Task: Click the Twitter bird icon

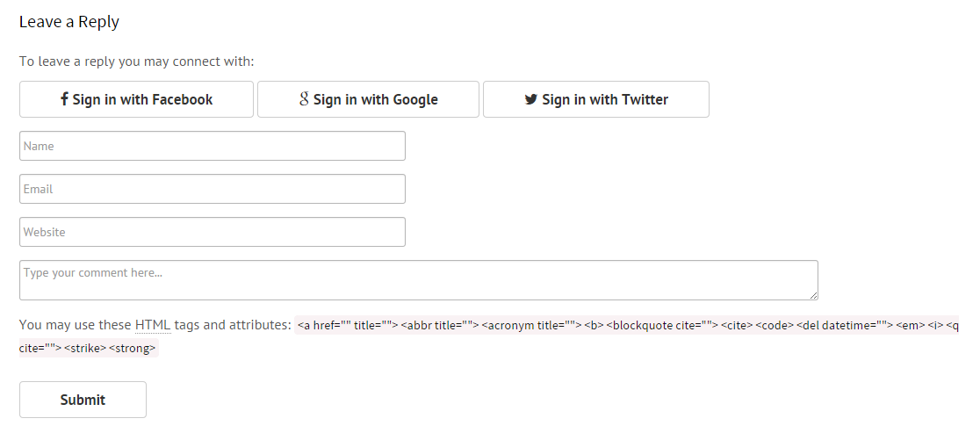Action: pyautogui.click(x=531, y=98)
